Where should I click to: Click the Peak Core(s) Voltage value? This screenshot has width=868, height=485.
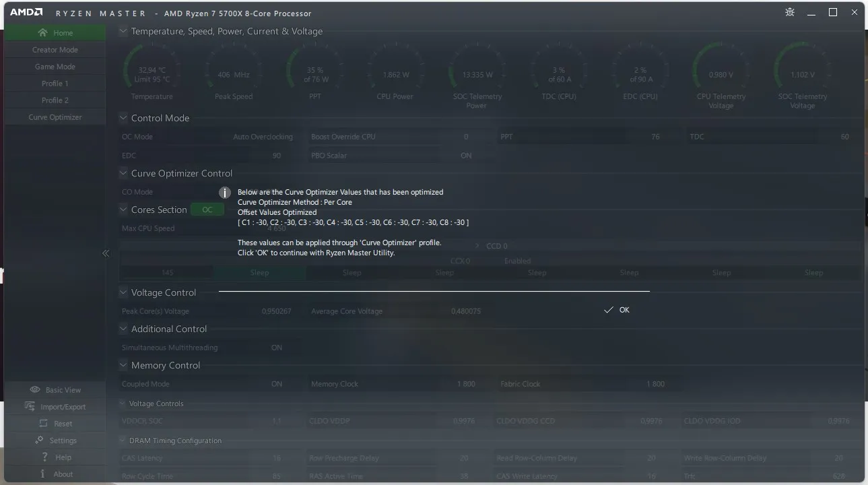[x=277, y=312]
